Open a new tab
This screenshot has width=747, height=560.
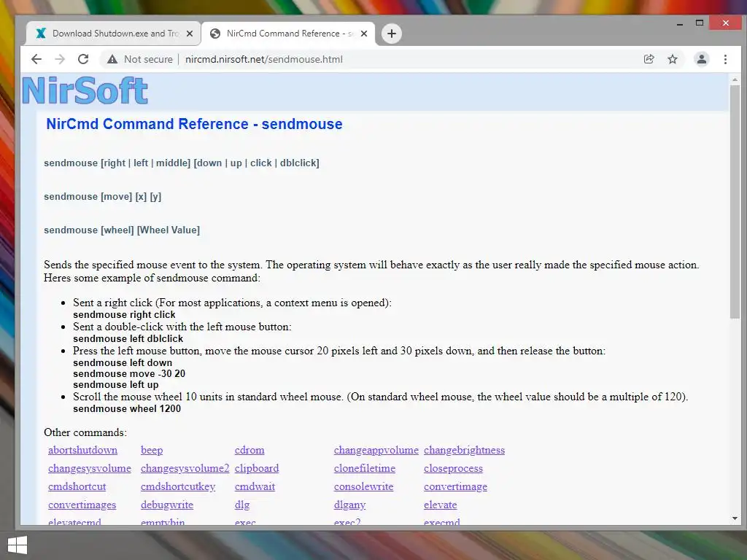(392, 34)
